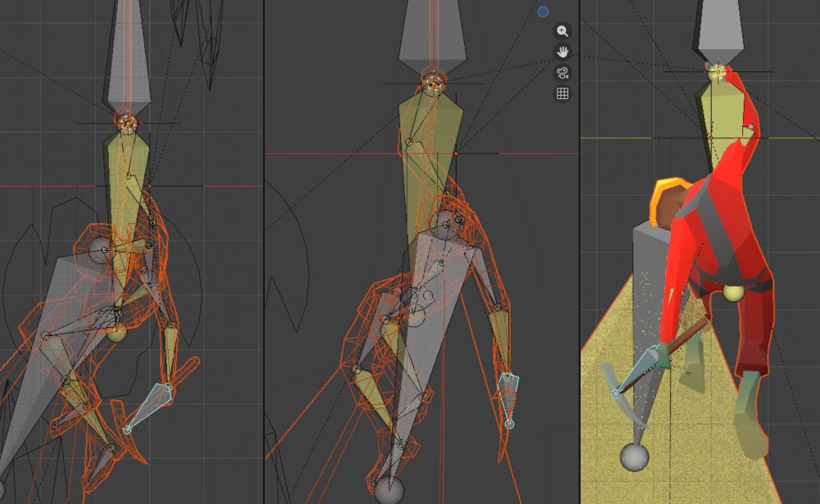Select yellow hip sphere bone in right viewport

[734, 293]
